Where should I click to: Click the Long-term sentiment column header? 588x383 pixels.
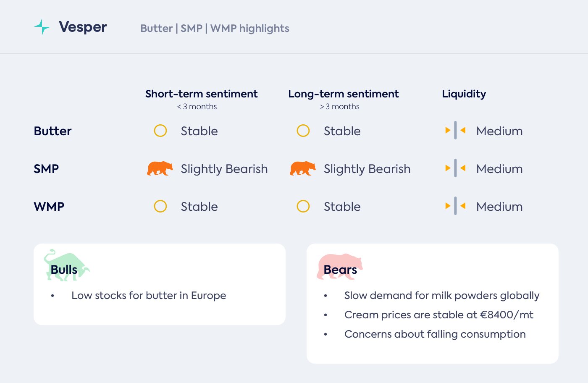343,94
